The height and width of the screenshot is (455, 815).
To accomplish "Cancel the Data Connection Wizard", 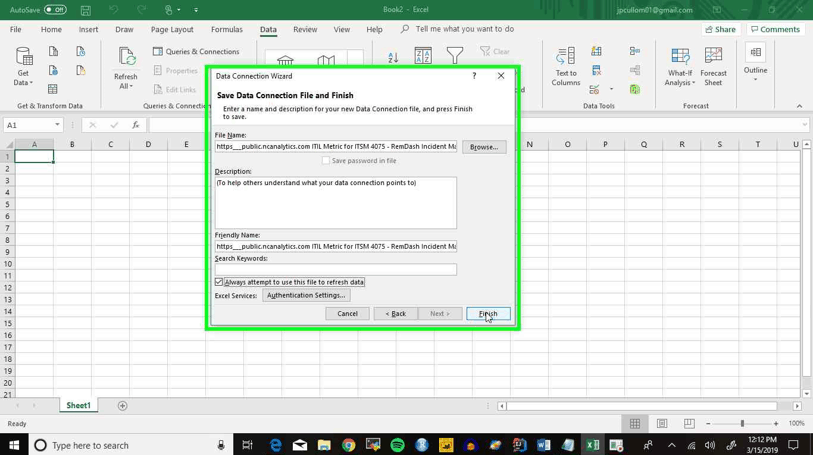I will click(347, 314).
